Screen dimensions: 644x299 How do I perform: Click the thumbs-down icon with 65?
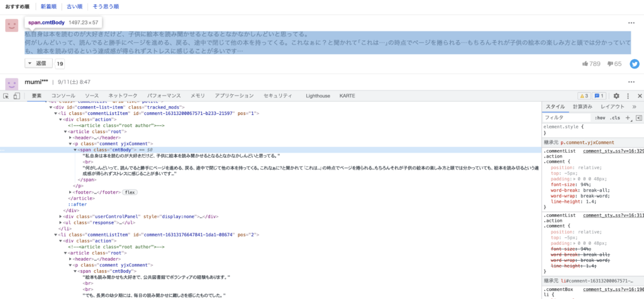click(x=610, y=64)
